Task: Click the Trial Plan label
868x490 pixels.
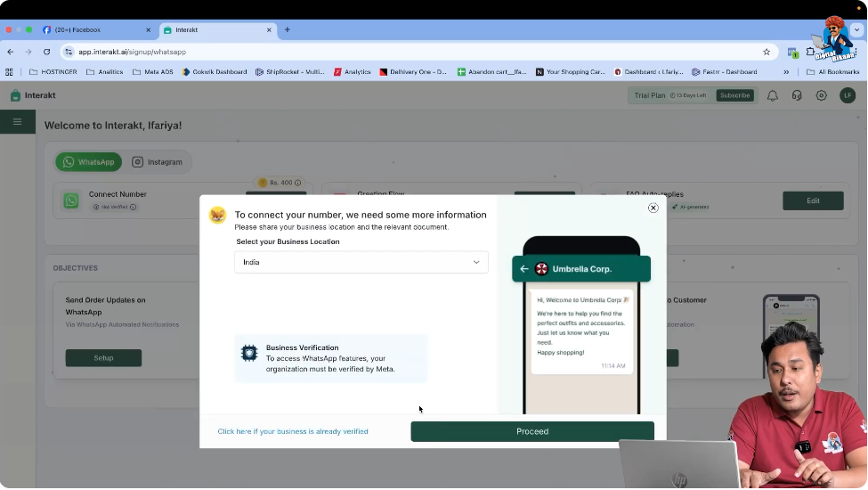Action: (x=649, y=95)
